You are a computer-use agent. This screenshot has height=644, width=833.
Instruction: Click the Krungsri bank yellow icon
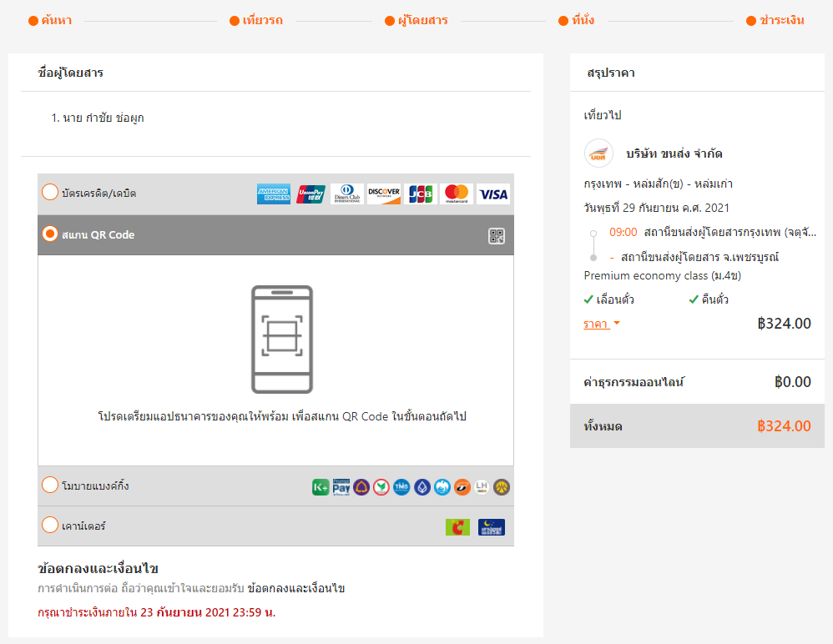(502, 487)
